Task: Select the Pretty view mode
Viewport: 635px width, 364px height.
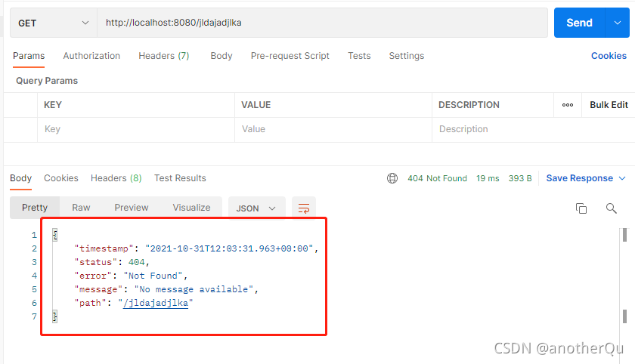Action: click(35, 208)
